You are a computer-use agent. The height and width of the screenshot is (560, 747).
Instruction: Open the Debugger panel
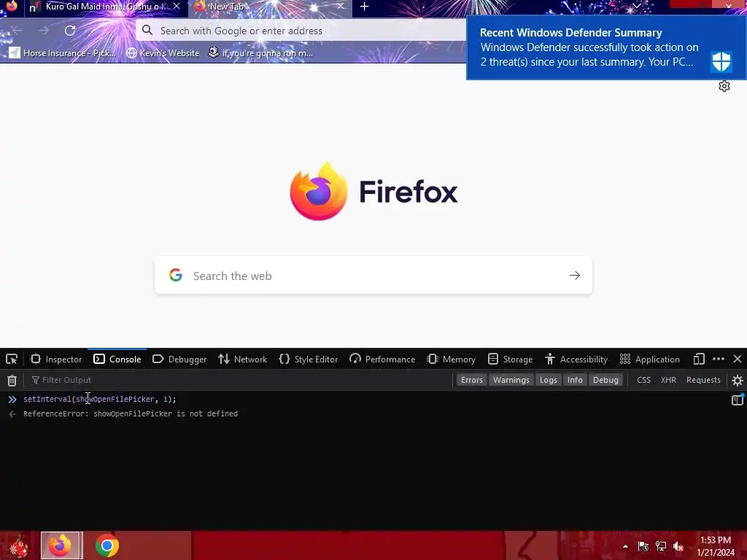pos(179,359)
